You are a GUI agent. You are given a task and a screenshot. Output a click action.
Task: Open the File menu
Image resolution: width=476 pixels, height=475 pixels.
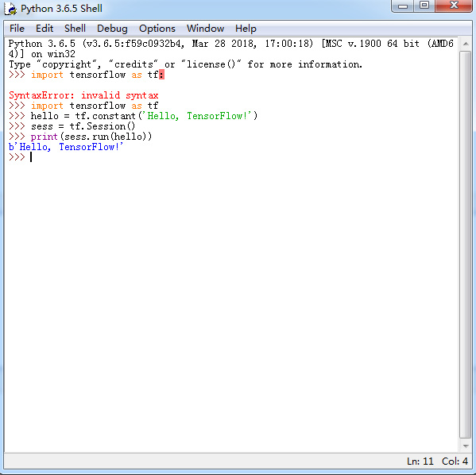17,29
